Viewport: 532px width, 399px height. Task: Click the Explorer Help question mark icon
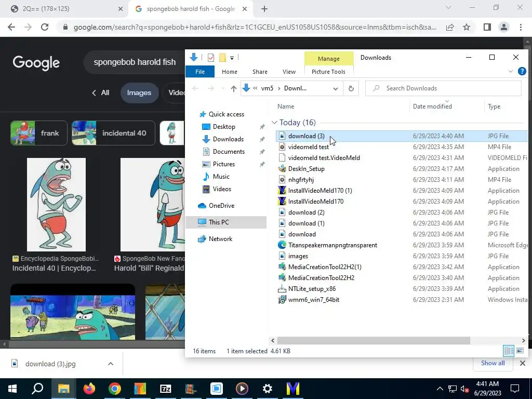coord(522,71)
